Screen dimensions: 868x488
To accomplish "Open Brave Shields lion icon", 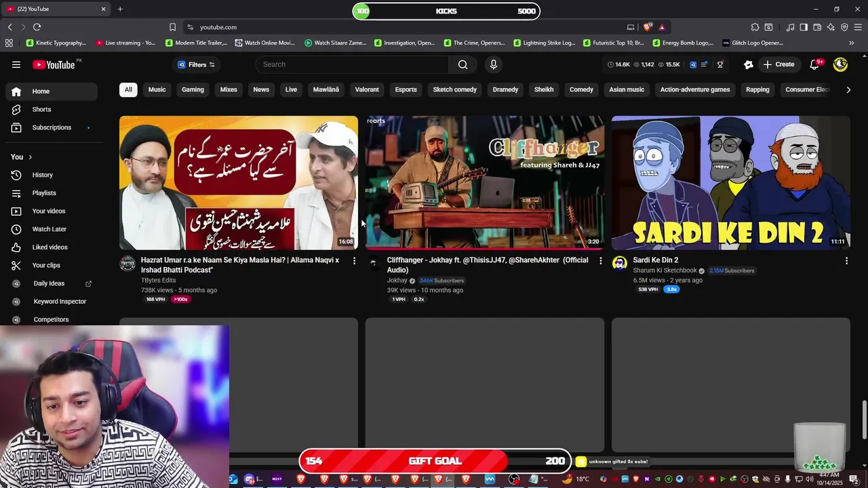I will click(648, 27).
